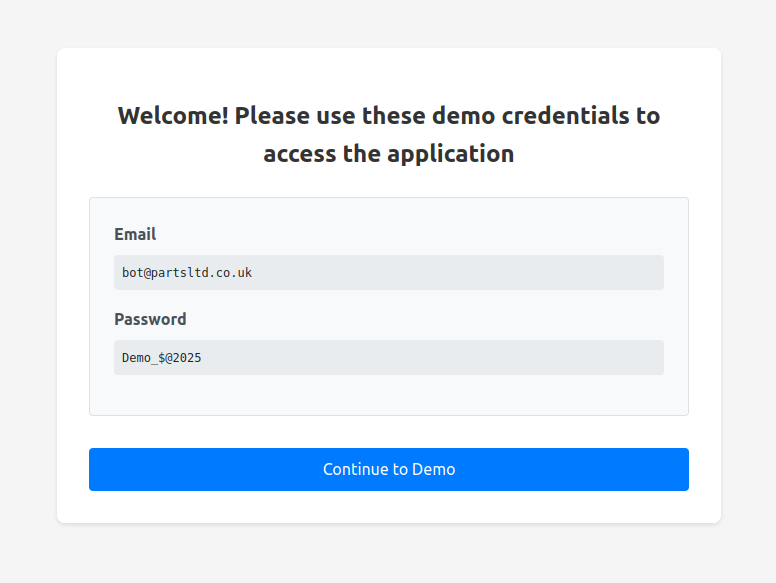
Task: Select the Demo_$@2025 password text
Action: coord(162,357)
